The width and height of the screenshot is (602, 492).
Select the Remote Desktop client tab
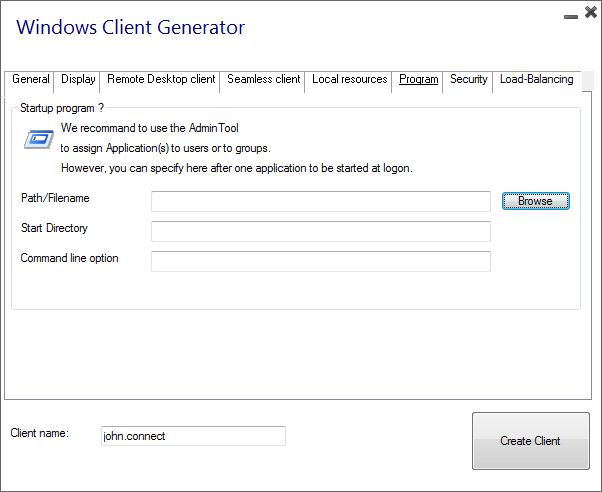tap(160, 81)
